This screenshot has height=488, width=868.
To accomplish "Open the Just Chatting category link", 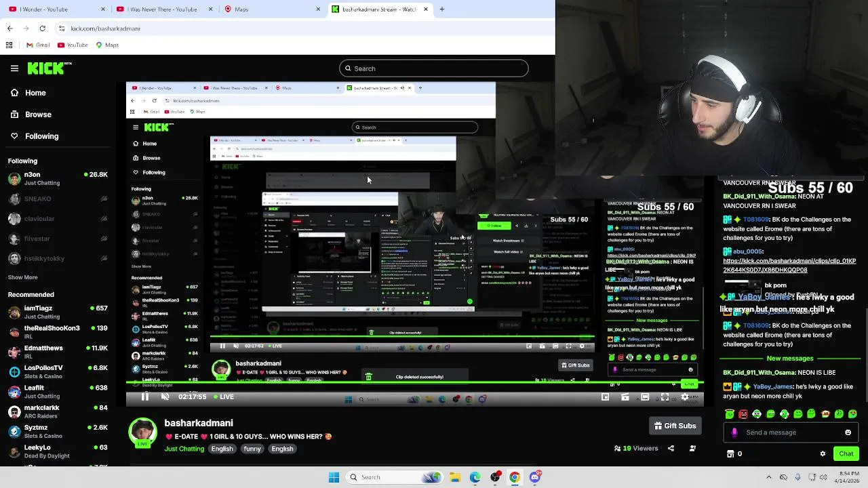I will (x=184, y=449).
